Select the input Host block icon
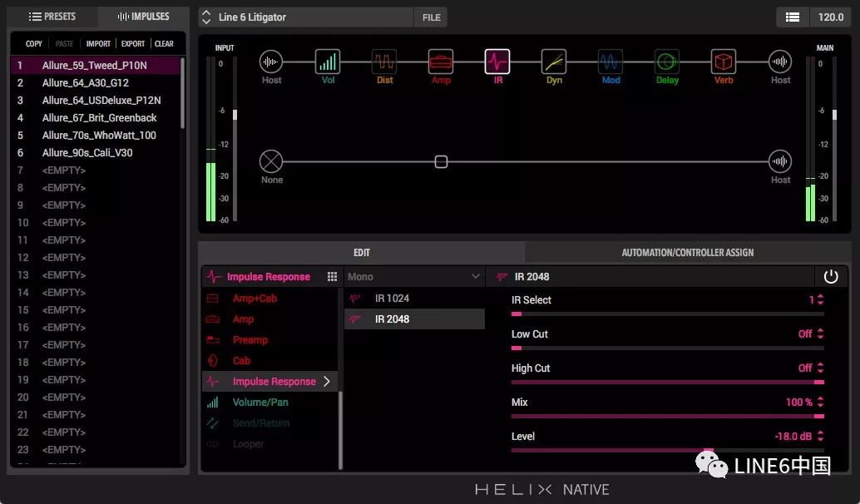 point(271,62)
